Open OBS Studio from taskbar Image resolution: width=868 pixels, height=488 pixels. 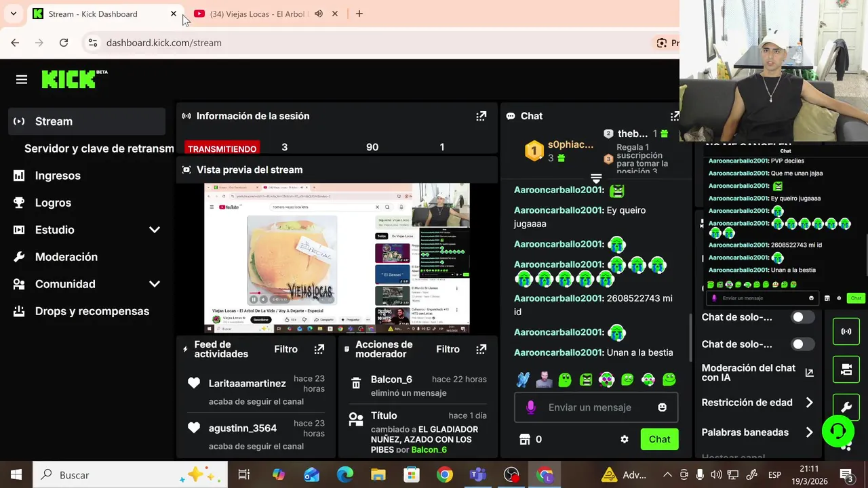pyautogui.click(x=511, y=474)
